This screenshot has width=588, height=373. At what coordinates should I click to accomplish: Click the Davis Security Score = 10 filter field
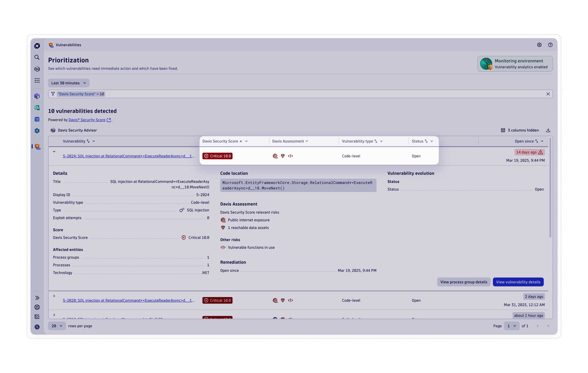point(300,94)
